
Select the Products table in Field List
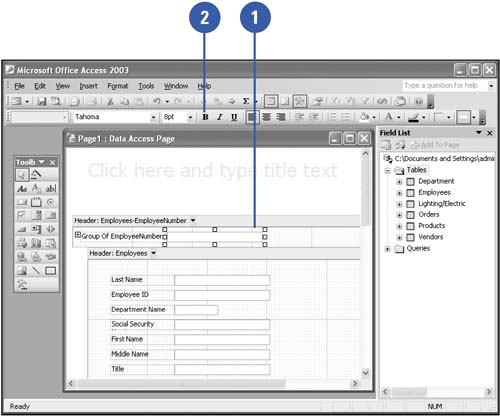pyautogui.click(x=431, y=226)
